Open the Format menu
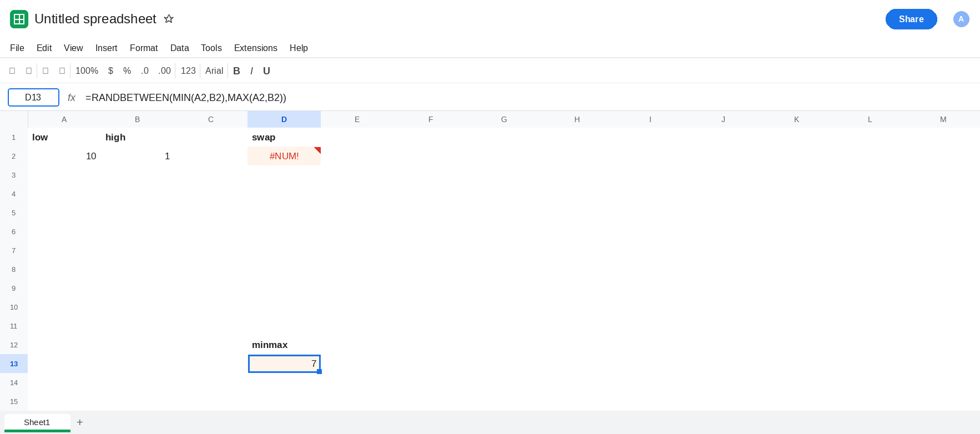Image resolution: width=980 pixels, height=434 pixels. click(x=144, y=48)
